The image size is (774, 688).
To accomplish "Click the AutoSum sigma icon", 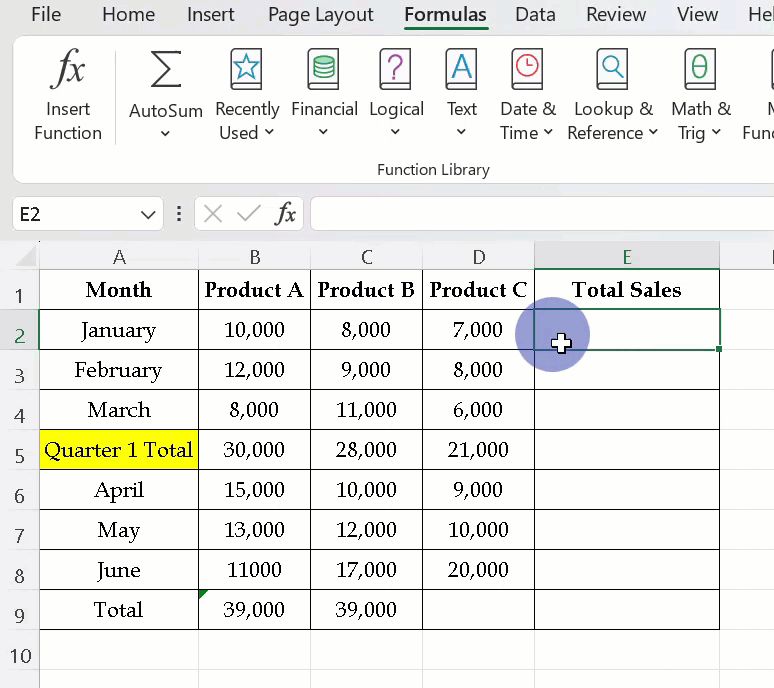I will point(165,69).
